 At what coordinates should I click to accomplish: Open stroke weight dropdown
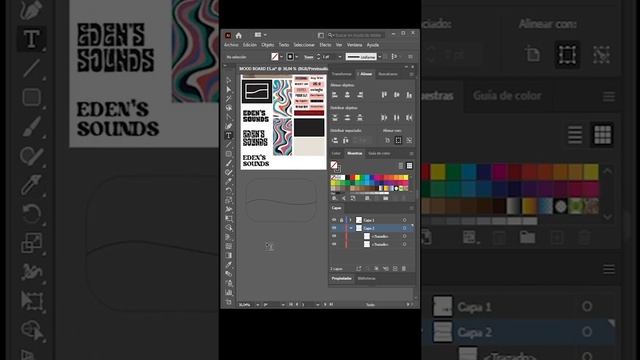click(340, 57)
